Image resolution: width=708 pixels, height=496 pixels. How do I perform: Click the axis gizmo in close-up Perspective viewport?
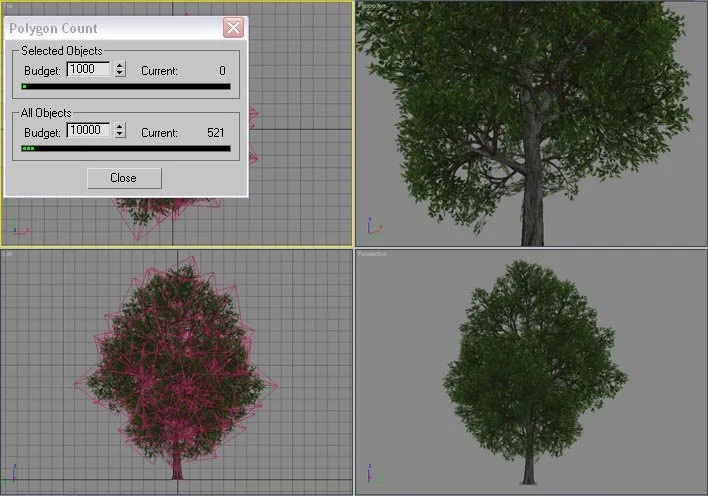[374, 226]
